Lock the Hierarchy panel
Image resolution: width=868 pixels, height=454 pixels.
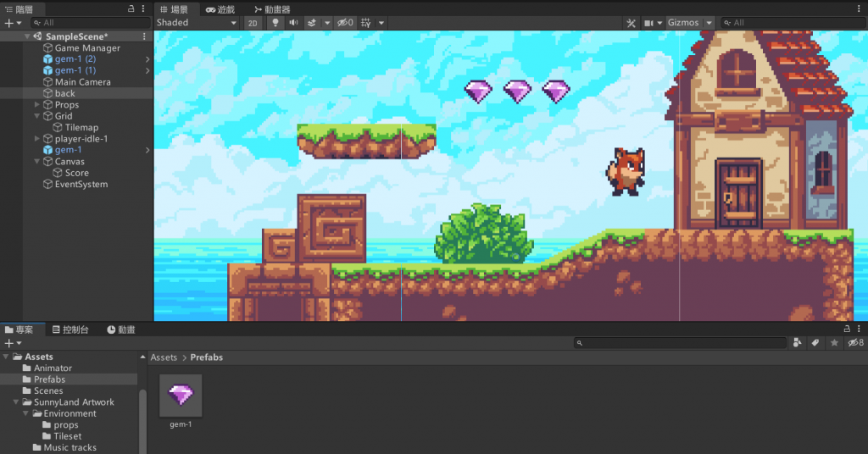click(x=131, y=8)
